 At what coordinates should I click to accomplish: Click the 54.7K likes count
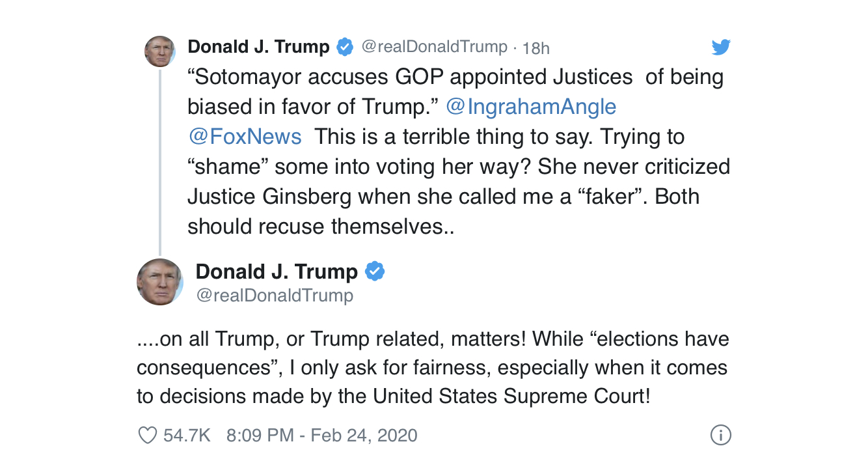pyautogui.click(x=187, y=435)
